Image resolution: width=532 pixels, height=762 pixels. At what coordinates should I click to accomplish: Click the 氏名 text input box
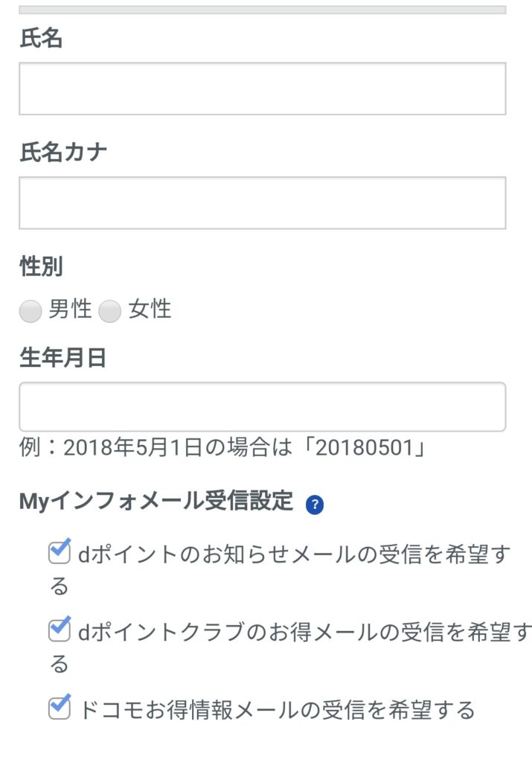[x=262, y=89]
